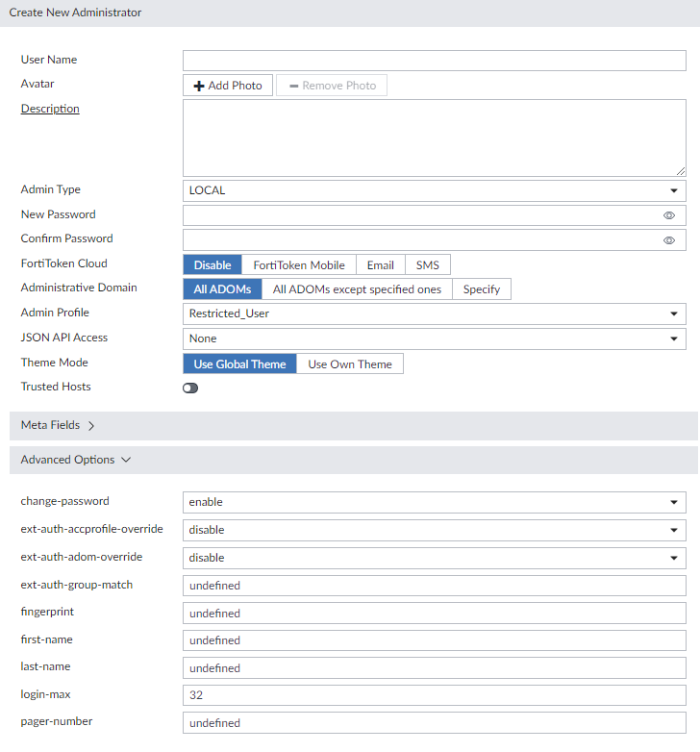Show the New Password with eye icon
This screenshot has width=700, height=752.
click(x=669, y=215)
